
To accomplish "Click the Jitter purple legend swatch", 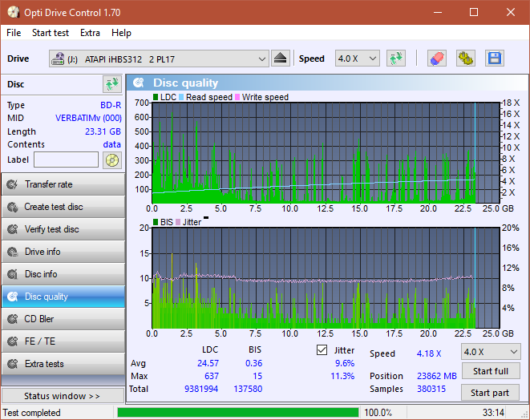I will 178,222.
